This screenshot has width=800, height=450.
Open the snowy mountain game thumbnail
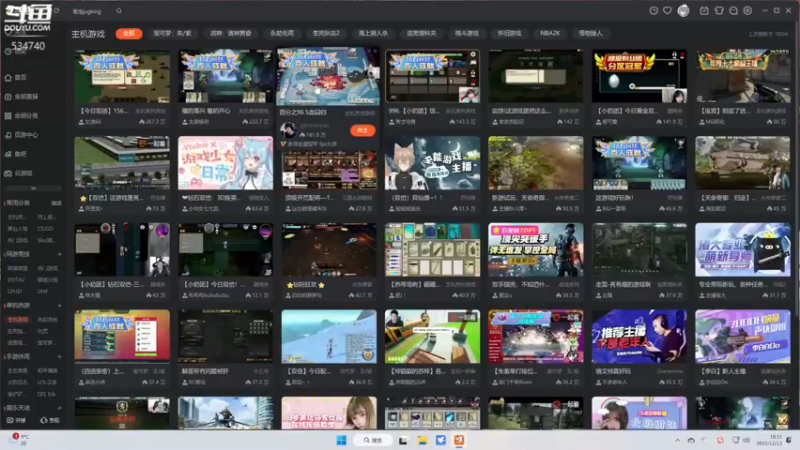coord(329,336)
